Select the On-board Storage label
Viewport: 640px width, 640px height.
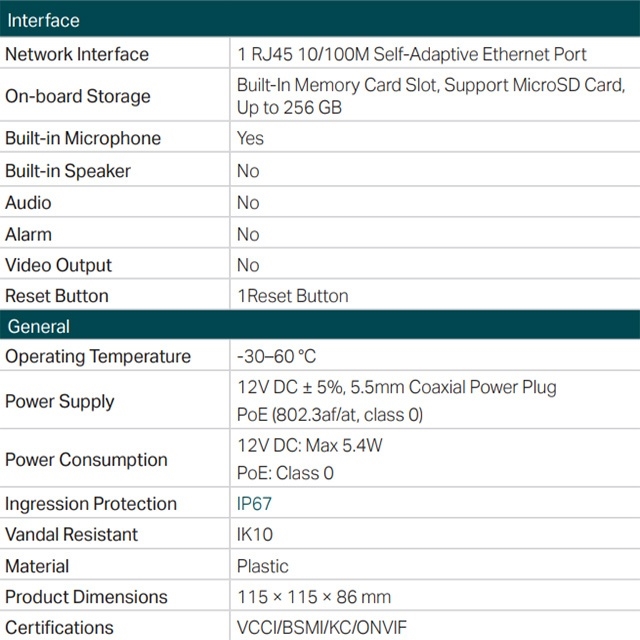[x=78, y=96]
